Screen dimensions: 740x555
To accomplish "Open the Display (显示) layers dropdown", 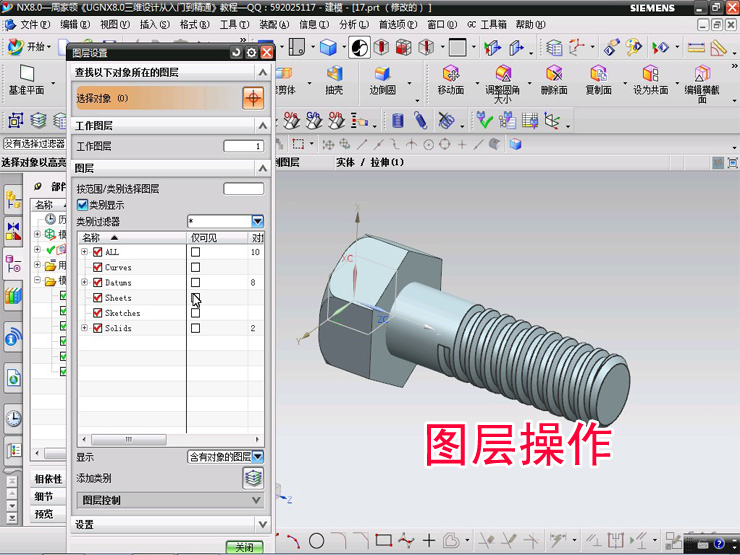I will 257,457.
